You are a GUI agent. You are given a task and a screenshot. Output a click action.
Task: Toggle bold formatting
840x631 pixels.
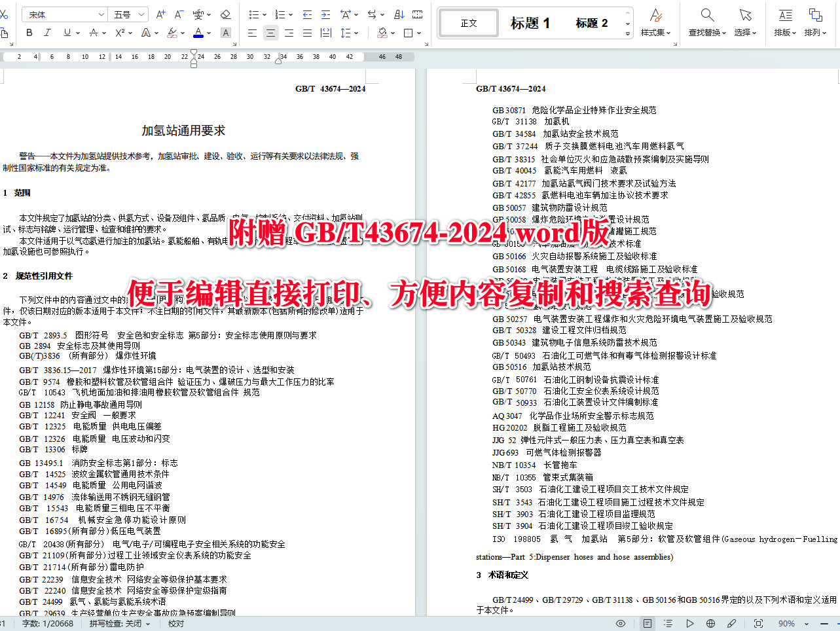tap(29, 33)
